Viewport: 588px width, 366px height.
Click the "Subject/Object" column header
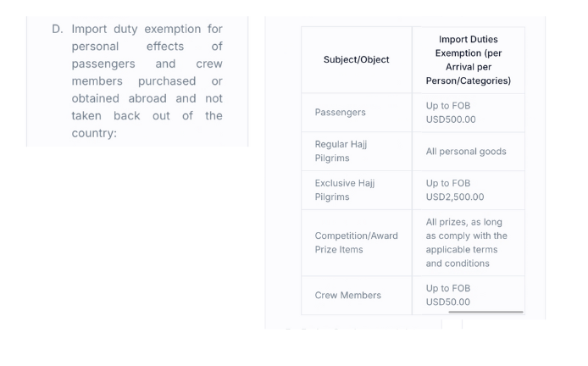(357, 60)
